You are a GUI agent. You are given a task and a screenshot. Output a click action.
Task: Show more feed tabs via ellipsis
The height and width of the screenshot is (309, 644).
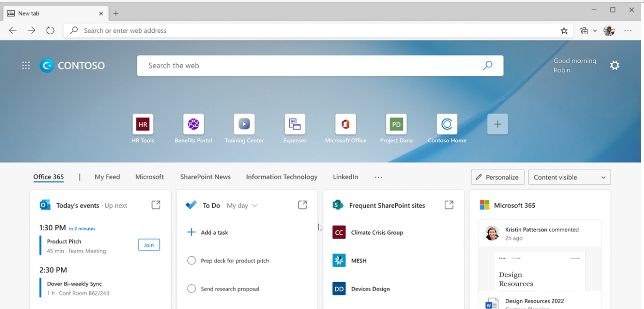click(x=379, y=177)
